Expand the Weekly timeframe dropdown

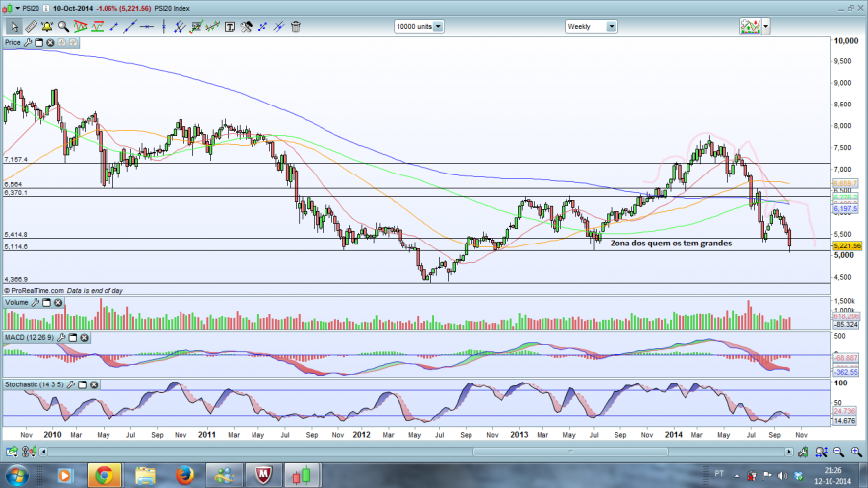(591, 26)
